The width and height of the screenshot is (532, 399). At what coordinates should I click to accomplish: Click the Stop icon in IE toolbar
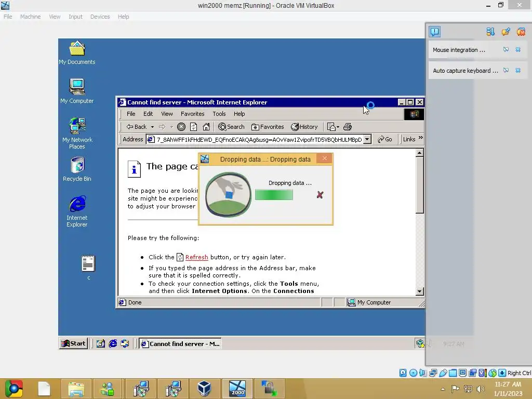181,127
